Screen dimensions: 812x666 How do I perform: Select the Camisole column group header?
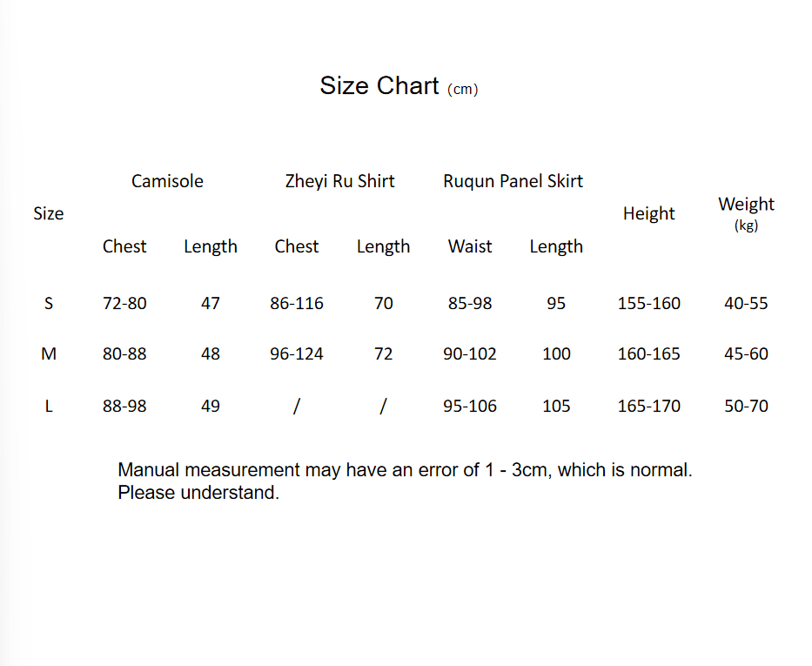(167, 181)
